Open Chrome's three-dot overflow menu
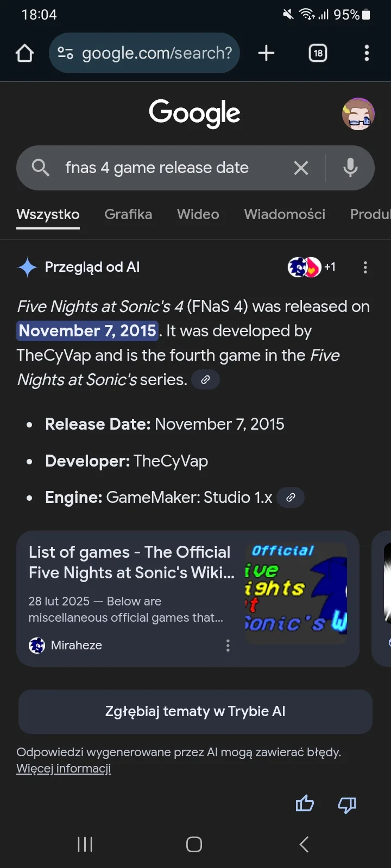The width and height of the screenshot is (391, 868). pyautogui.click(x=367, y=53)
